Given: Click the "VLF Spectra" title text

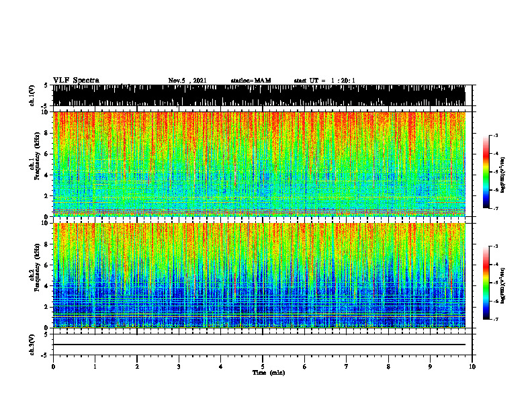Looking at the screenshot, I should pos(76,81).
